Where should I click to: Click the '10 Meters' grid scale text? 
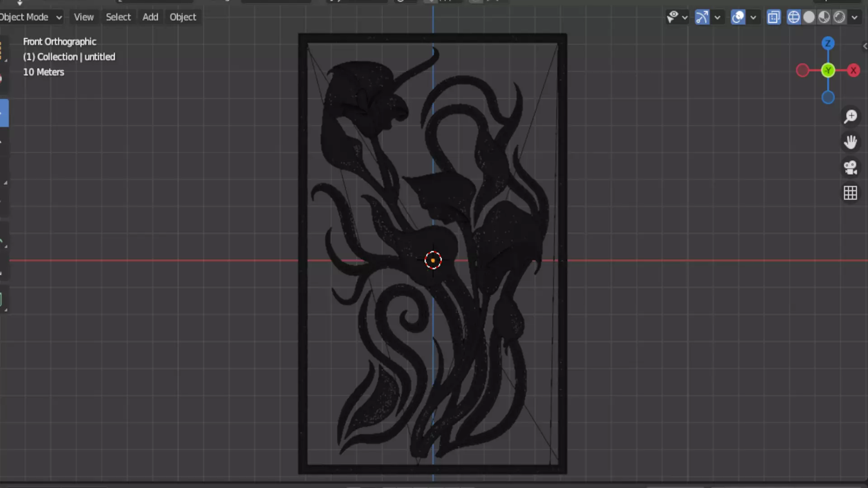[43, 72]
